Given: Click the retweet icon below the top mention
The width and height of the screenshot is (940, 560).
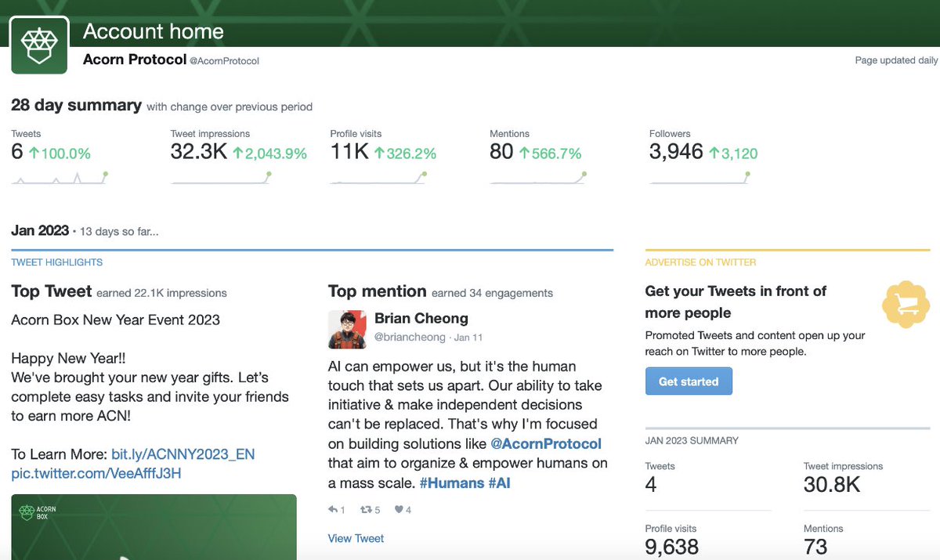Looking at the screenshot, I should point(367,510).
